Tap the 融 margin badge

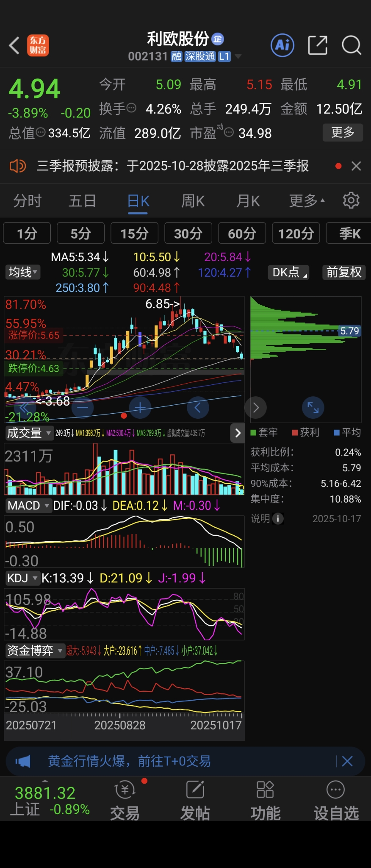point(176,56)
